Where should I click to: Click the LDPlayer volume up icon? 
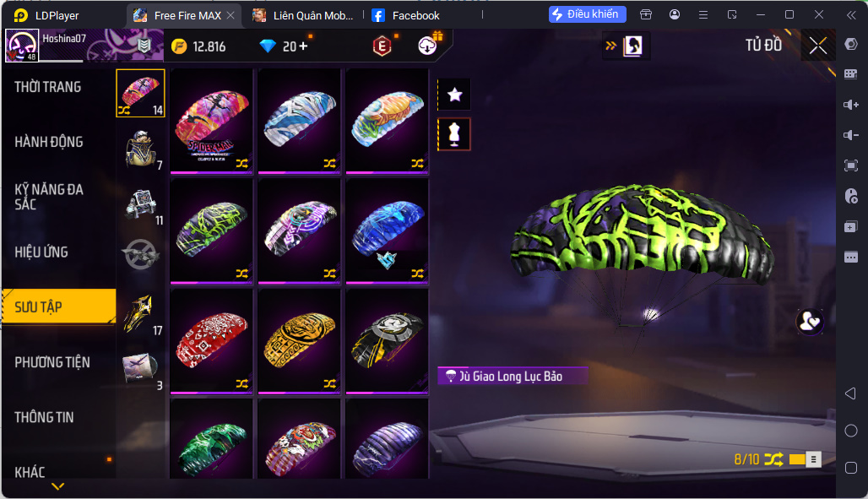[x=851, y=105]
